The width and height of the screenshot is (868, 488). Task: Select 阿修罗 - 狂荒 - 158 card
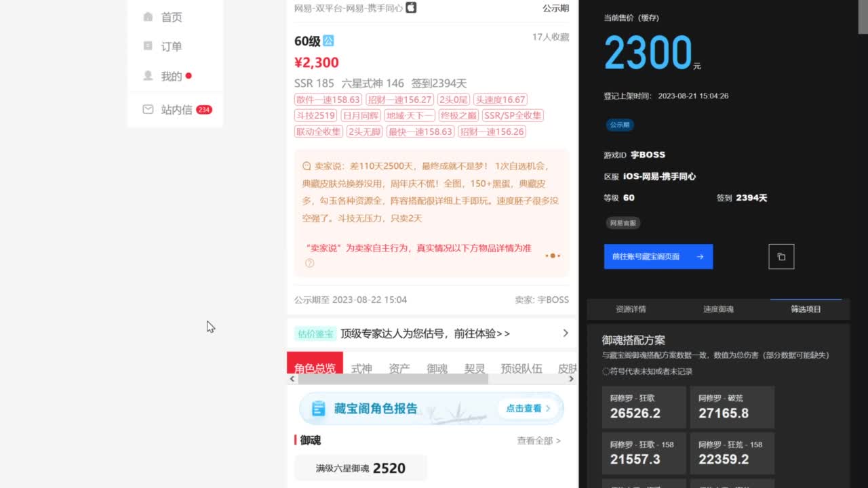[x=732, y=453]
